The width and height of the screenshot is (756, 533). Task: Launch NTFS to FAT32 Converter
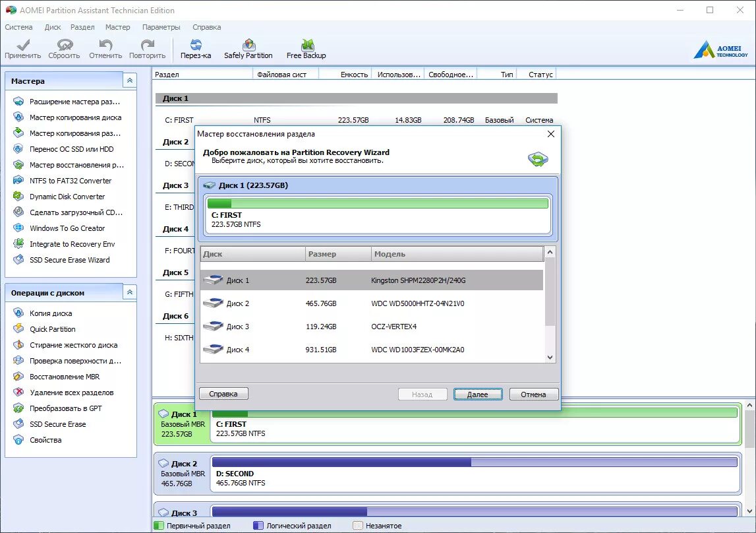pyautogui.click(x=63, y=180)
